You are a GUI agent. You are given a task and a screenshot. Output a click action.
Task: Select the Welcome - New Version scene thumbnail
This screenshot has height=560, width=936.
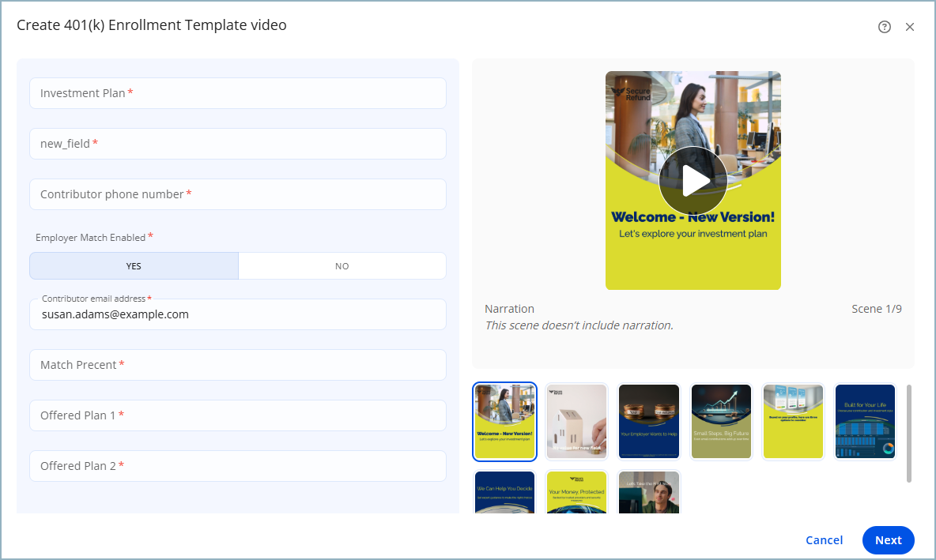pos(505,422)
